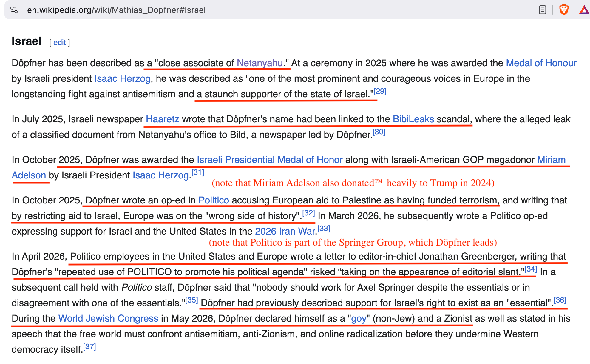The width and height of the screenshot is (590, 364).
Task: Open Isaac Herzog link before citation 31
Action: click(x=160, y=175)
